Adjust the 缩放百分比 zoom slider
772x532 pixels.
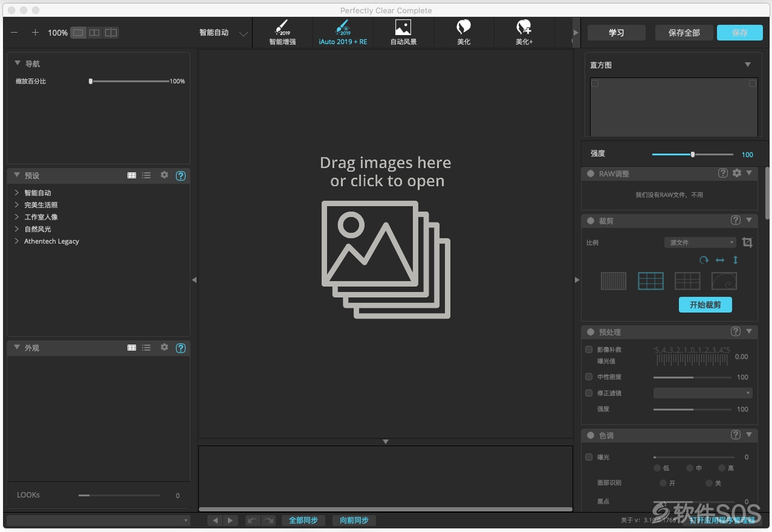pyautogui.click(x=129, y=81)
